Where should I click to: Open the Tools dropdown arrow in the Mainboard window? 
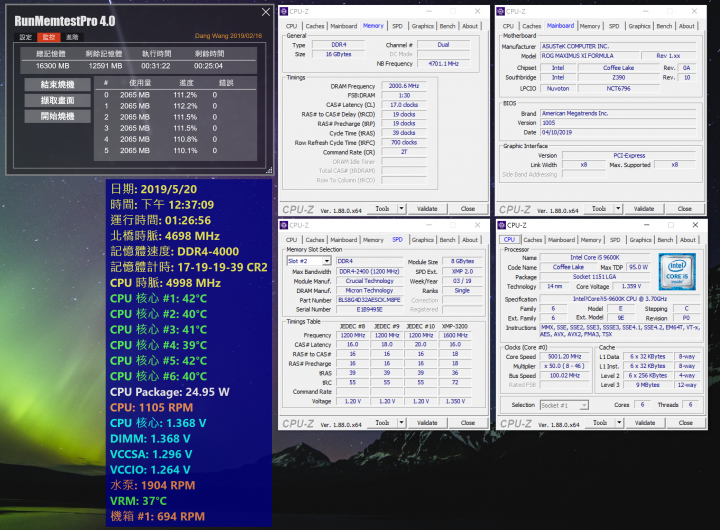(618, 209)
